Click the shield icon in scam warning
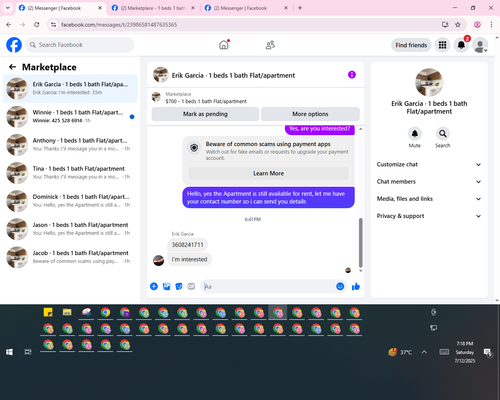500x400 pixels. coord(194,147)
